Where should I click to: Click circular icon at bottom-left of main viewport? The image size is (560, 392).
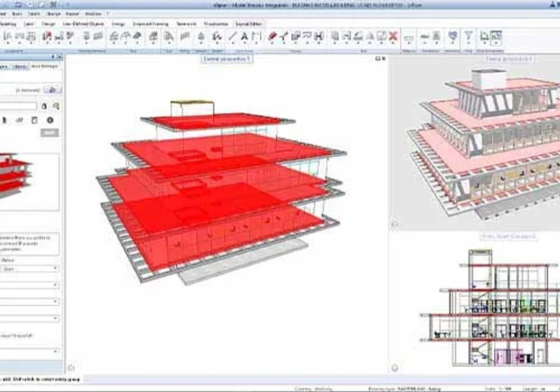pos(71,367)
